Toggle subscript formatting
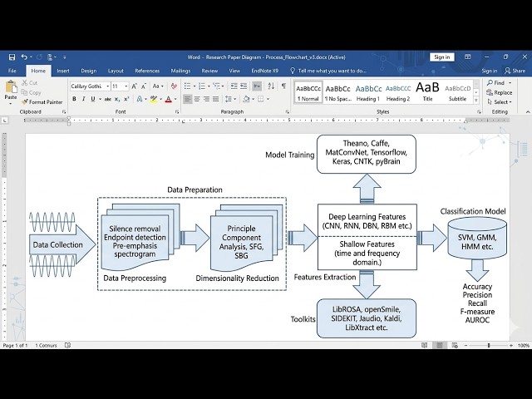This screenshot has width=532, height=399. pyautogui.click(x=117, y=99)
